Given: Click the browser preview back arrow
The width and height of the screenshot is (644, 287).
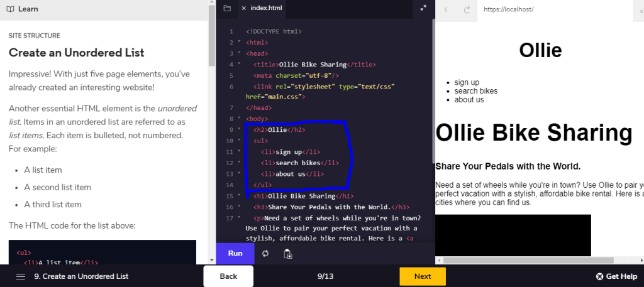Looking at the screenshot, I should 446,9.
